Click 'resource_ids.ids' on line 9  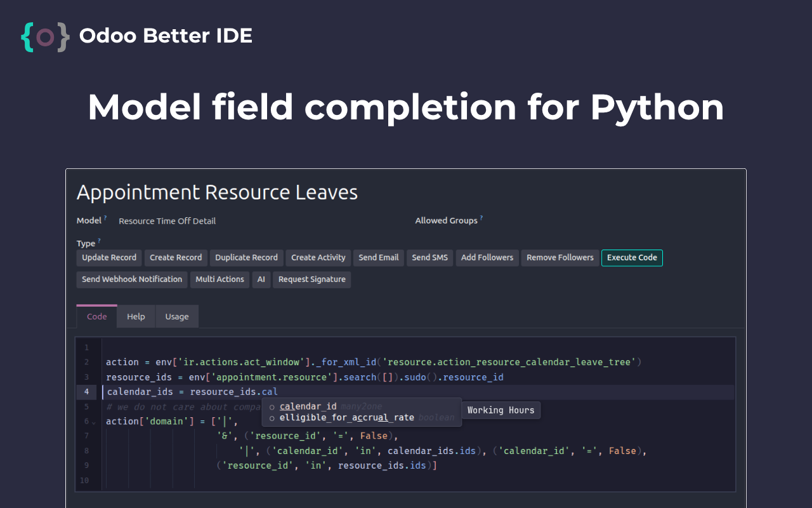[x=381, y=465]
